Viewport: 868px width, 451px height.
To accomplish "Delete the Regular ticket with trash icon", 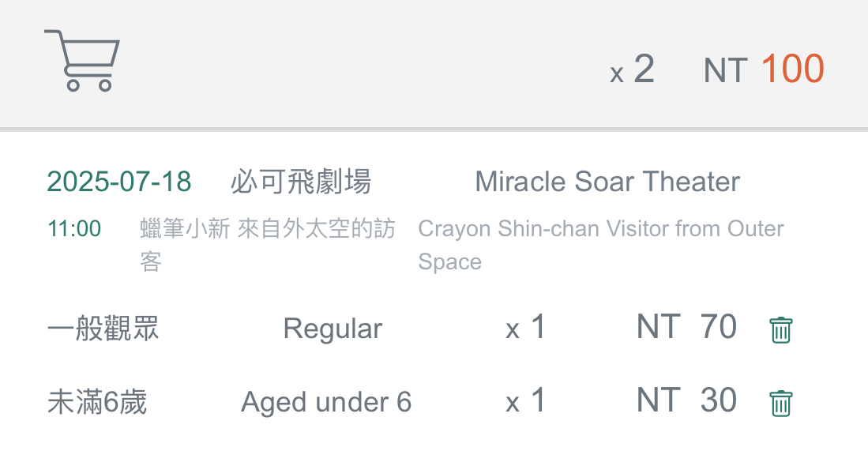I will pos(780,330).
